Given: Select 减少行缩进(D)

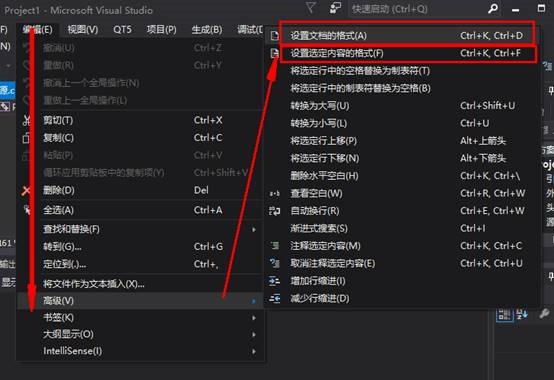Looking at the screenshot, I should click(x=403, y=298).
